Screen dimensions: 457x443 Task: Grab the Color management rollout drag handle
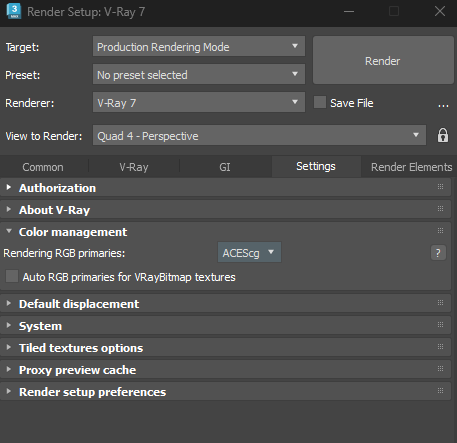click(x=440, y=231)
